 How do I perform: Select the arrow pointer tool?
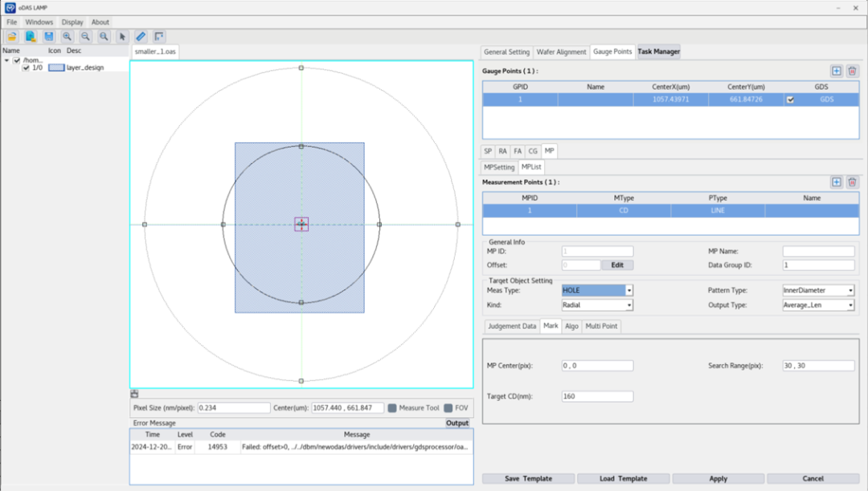[x=122, y=37]
